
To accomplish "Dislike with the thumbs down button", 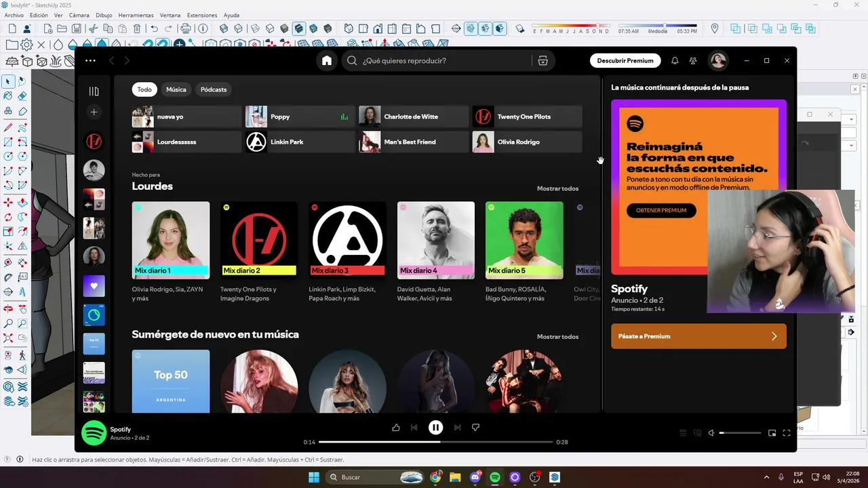I will pos(475,428).
